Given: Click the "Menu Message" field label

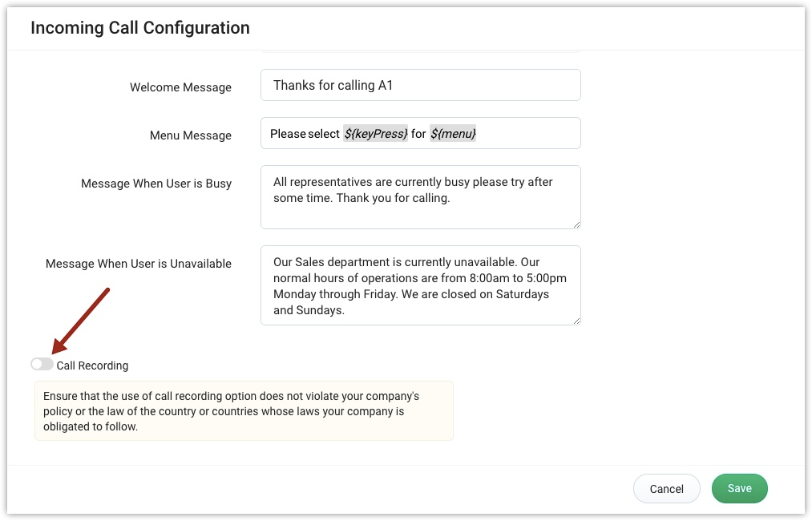Looking at the screenshot, I should tap(191, 135).
